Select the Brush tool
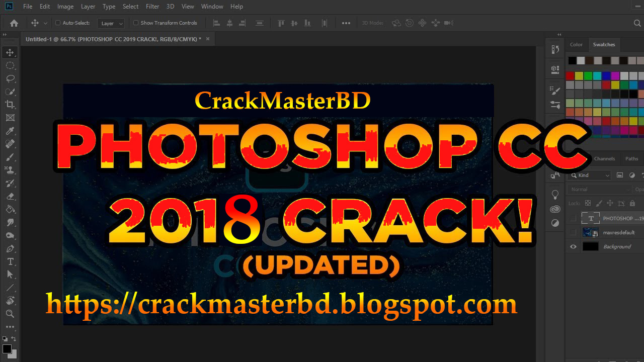 10,157
